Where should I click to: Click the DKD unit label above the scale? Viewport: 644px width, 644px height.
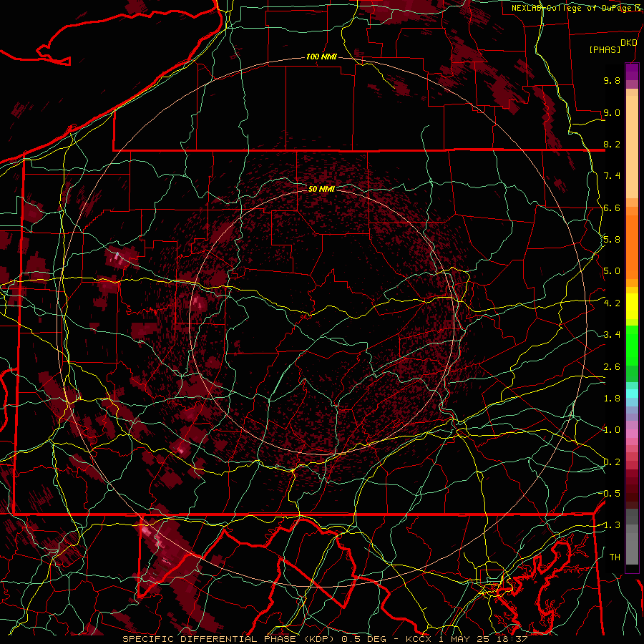tap(628, 43)
